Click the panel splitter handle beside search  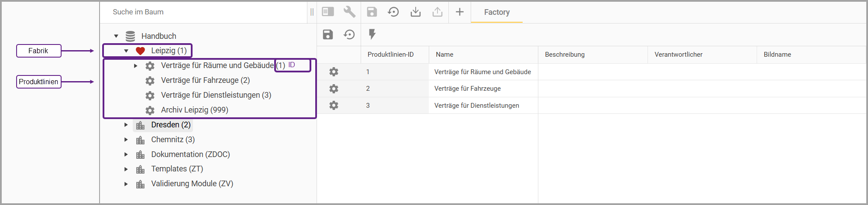[x=312, y=12]
